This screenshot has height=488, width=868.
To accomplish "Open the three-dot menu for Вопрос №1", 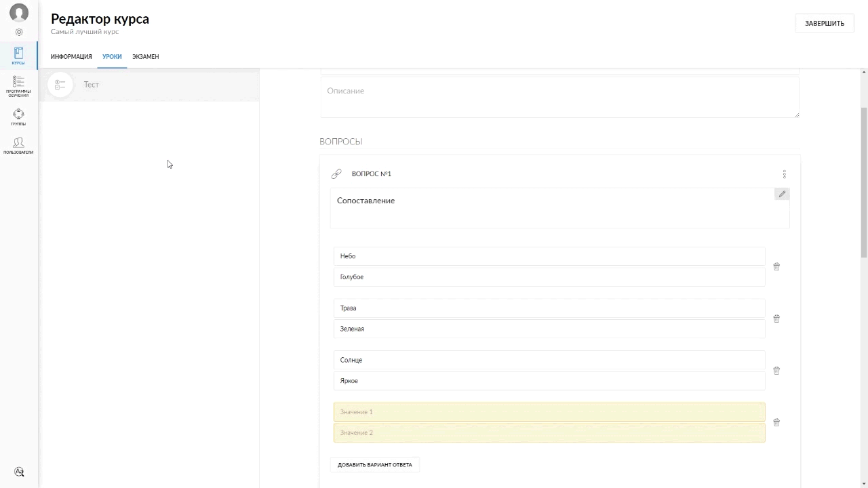I will point(785,174).
